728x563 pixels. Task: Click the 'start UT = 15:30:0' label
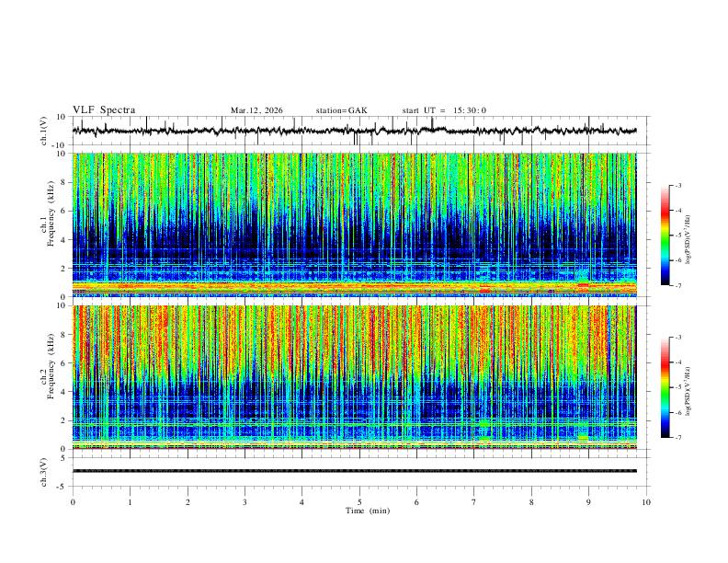coord(444,110)
